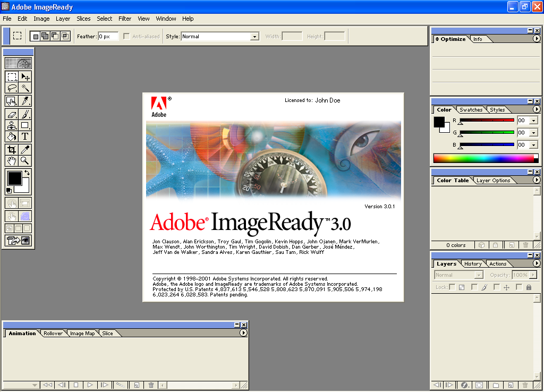This screenshot has width=544, height=392.
Task: Open the R value dropdown arrow
Action: click(x=534, y=121)
